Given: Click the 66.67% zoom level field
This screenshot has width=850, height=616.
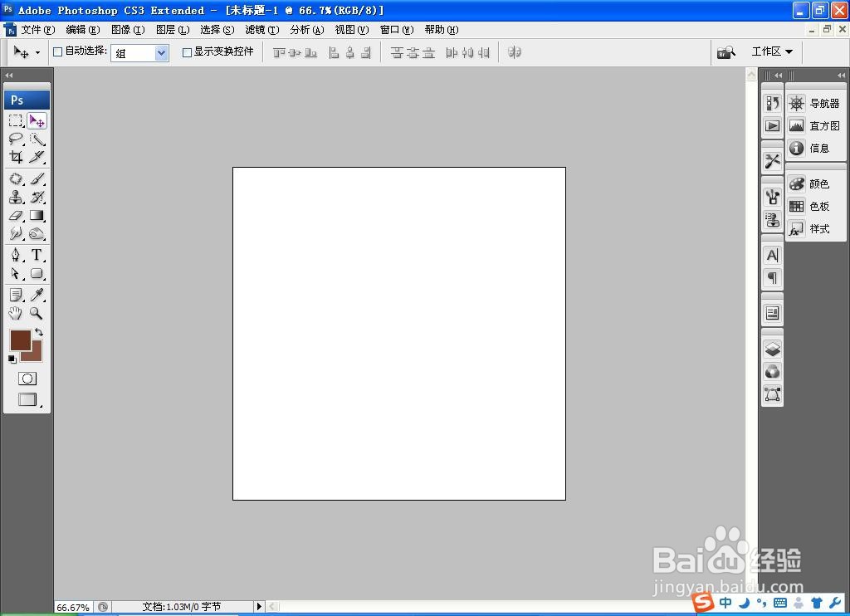Looking at the screenshot, I should 73,608.
